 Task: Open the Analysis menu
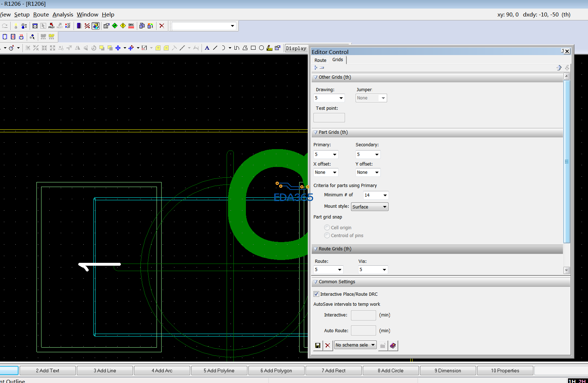pyautogui.click(x=63, y=15)
